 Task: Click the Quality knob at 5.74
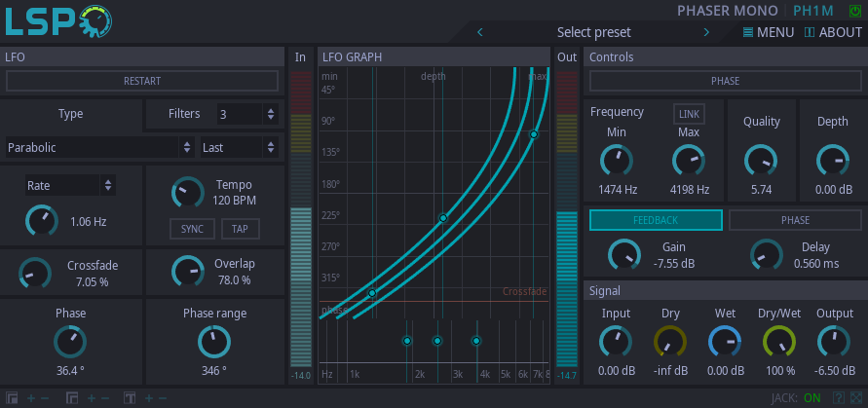(x=761, y=161)
